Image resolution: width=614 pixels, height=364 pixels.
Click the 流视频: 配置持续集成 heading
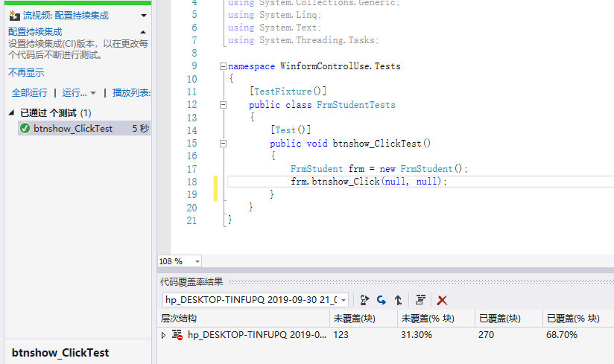(66, 16)
